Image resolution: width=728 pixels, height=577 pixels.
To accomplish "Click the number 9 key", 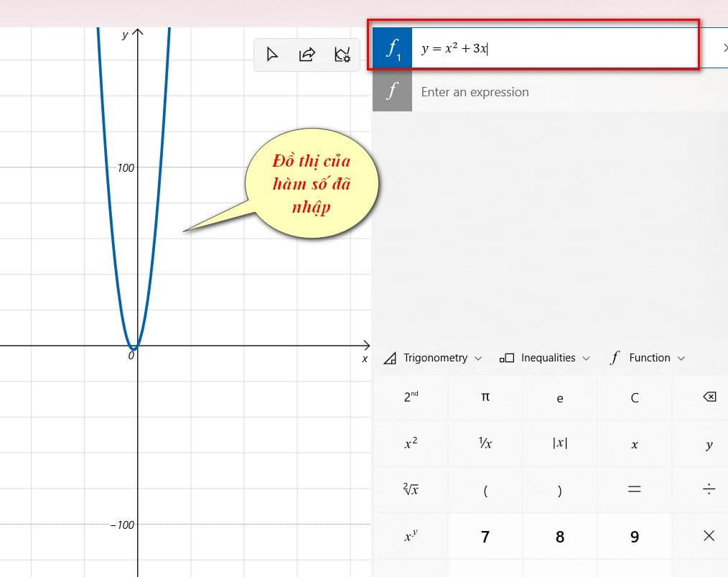I will (x=635, y=536).
